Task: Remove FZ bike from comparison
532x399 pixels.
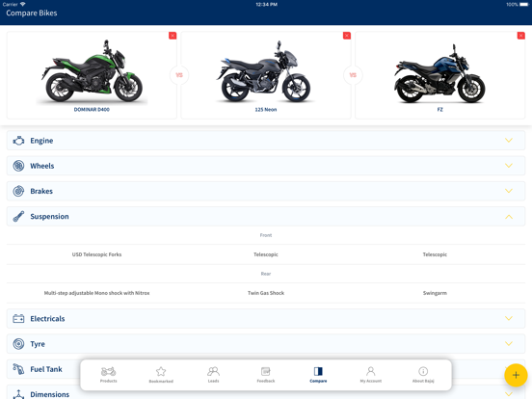Action: tap(521, 36)
